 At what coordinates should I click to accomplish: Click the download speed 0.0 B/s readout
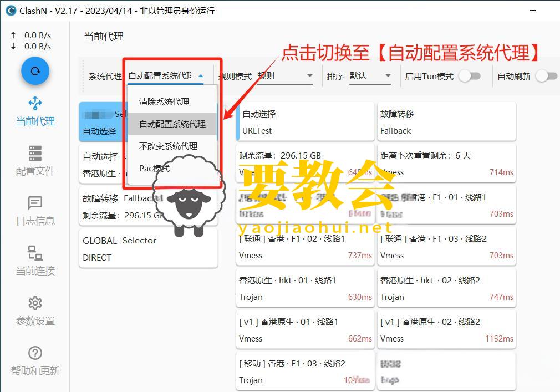(38, 47)
